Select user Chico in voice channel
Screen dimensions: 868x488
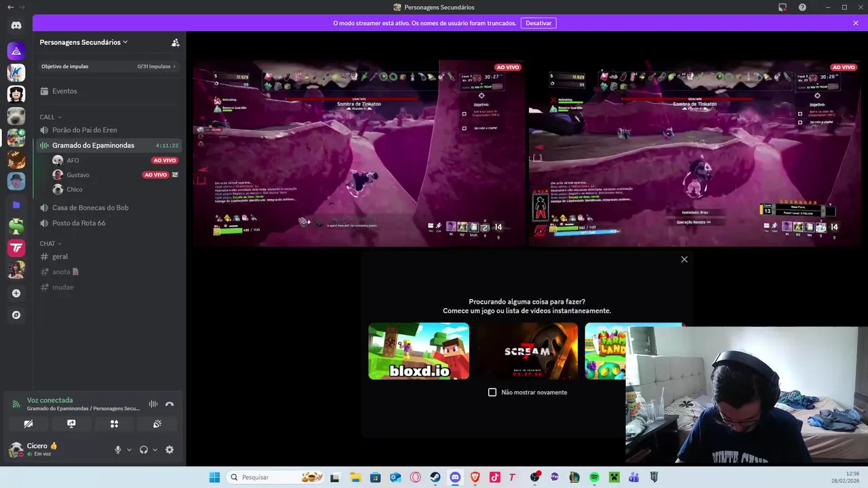click(x=115, y=190)
